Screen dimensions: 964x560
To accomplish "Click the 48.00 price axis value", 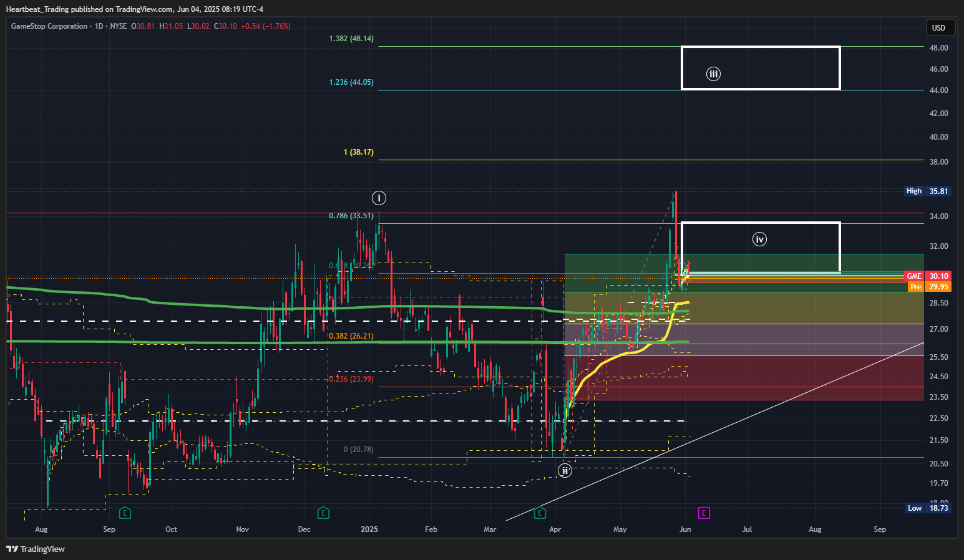I will [x=938, y=48].
